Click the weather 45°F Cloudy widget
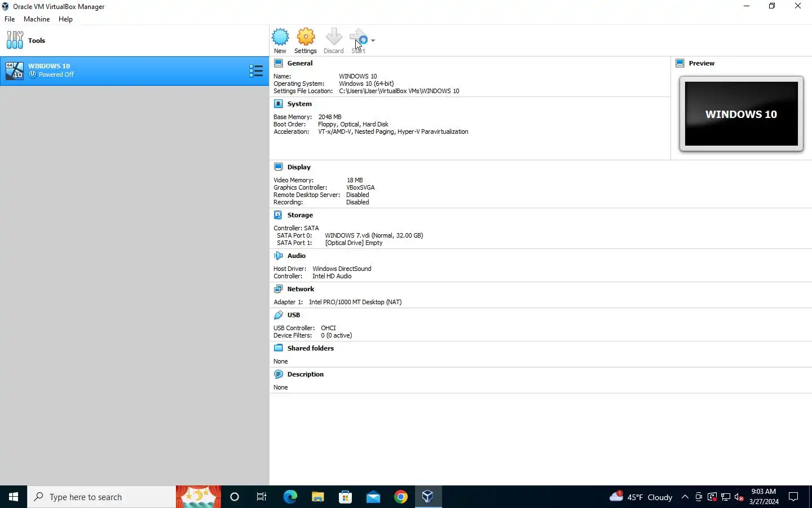The height and width of the screenshot is (508, 812). pyautogui.click(x=641, y=497)
